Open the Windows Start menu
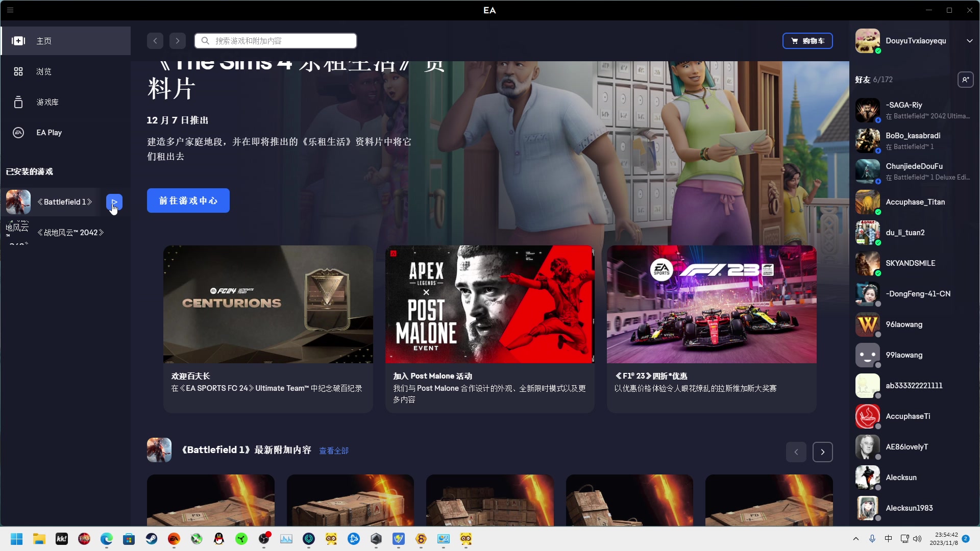980x551 pixels. (x=17, y=539)
